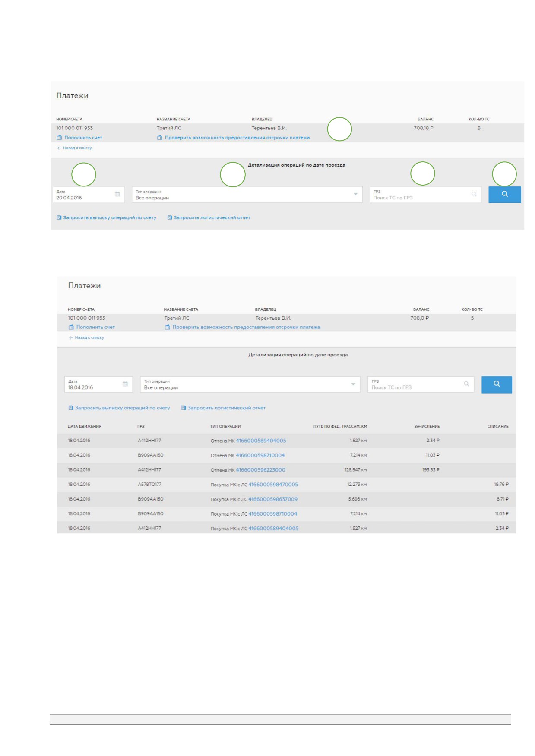Click the date field showing 18.04.2016
The image size is (535, 756).
[98, 384]
